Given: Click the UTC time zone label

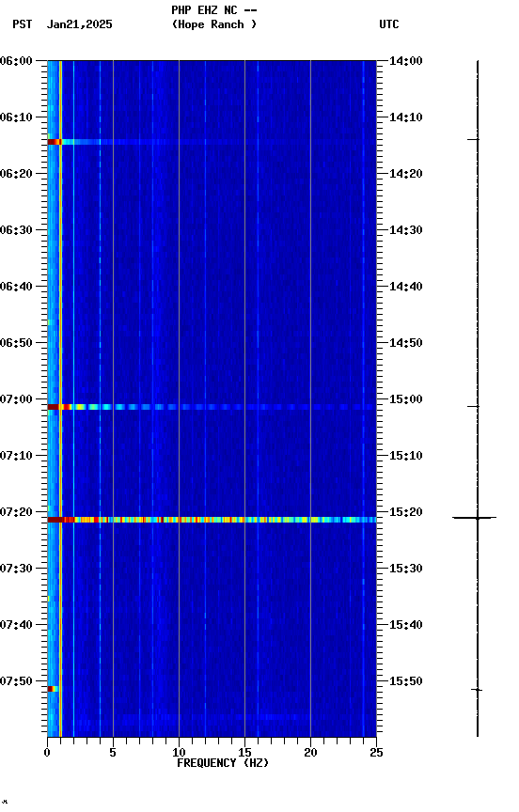Looking at the screenshot, I should click(389, 24).
